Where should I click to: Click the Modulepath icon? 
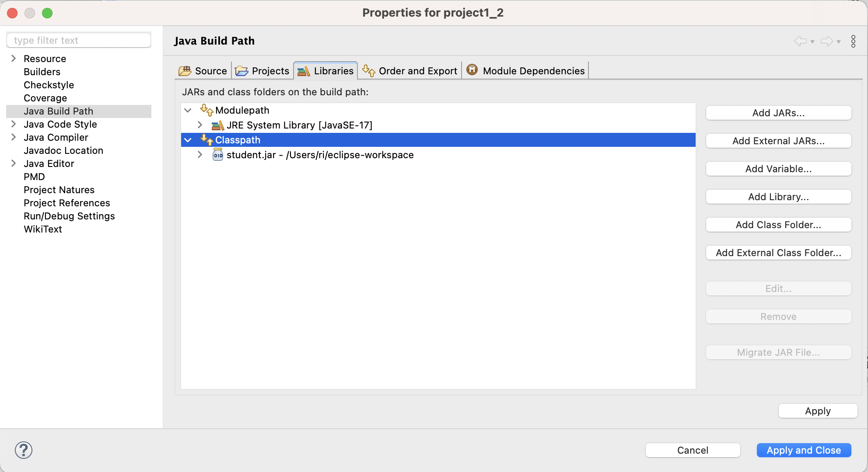(x=206, y=110)
